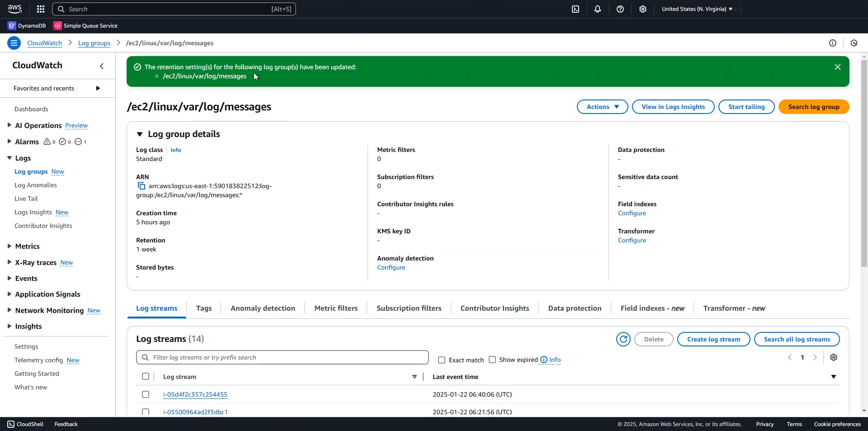The height and width of the screenshot is (431, 868).
Task: Open the notifications bell
Action: (x=598, y=9)
